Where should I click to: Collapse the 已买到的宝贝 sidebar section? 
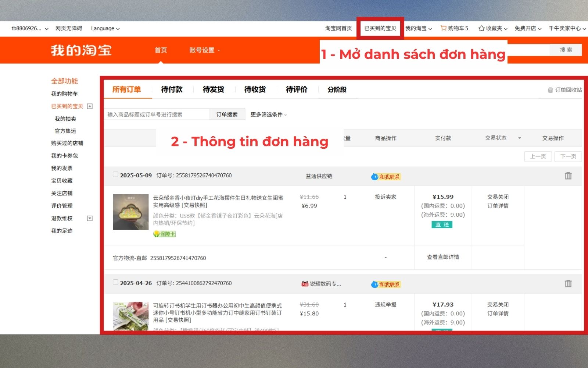90,106
